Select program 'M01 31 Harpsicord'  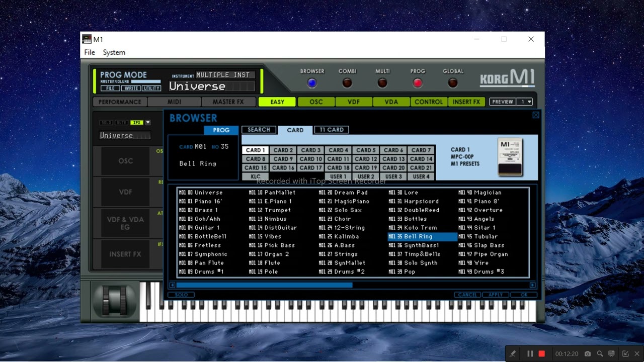tap(422, 201)
